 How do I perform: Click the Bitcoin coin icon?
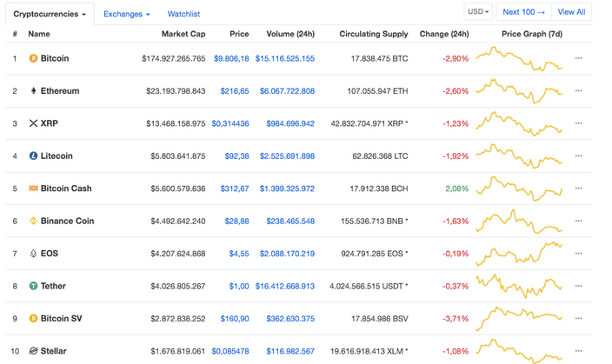click(x=33, y=58)
